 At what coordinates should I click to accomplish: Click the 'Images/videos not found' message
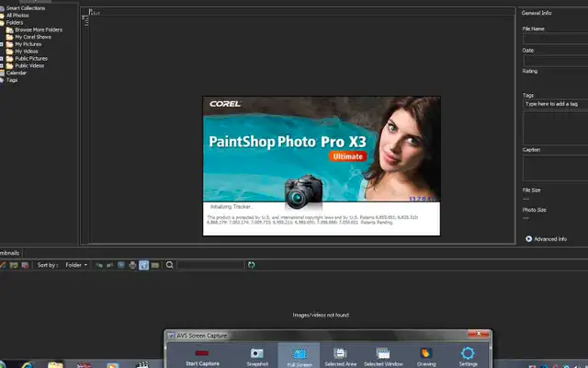point(321,315)
